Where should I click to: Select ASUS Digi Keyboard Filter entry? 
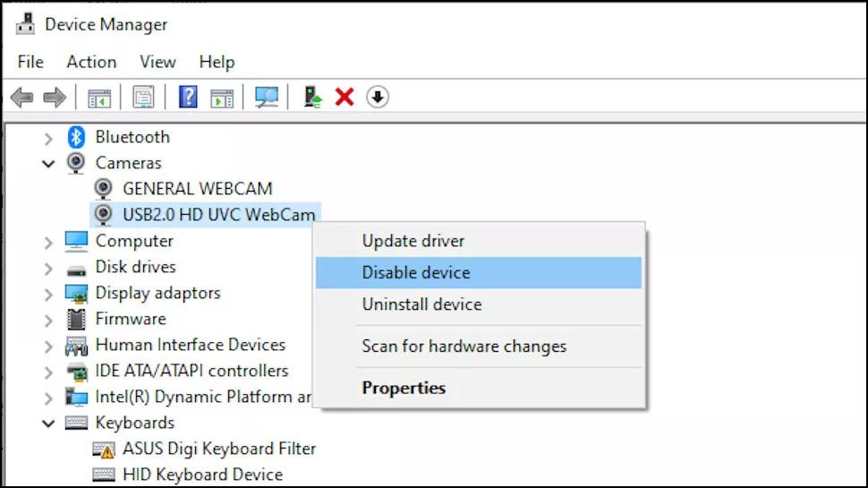tap(219, 449)
